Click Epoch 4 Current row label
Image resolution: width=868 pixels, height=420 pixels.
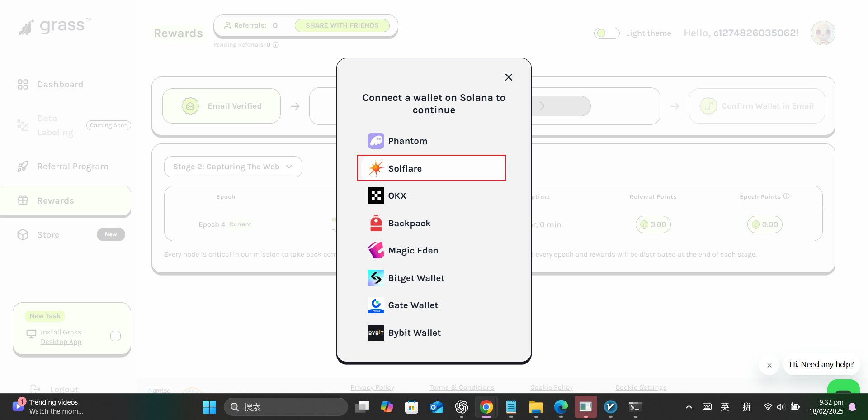click(225, 224)
